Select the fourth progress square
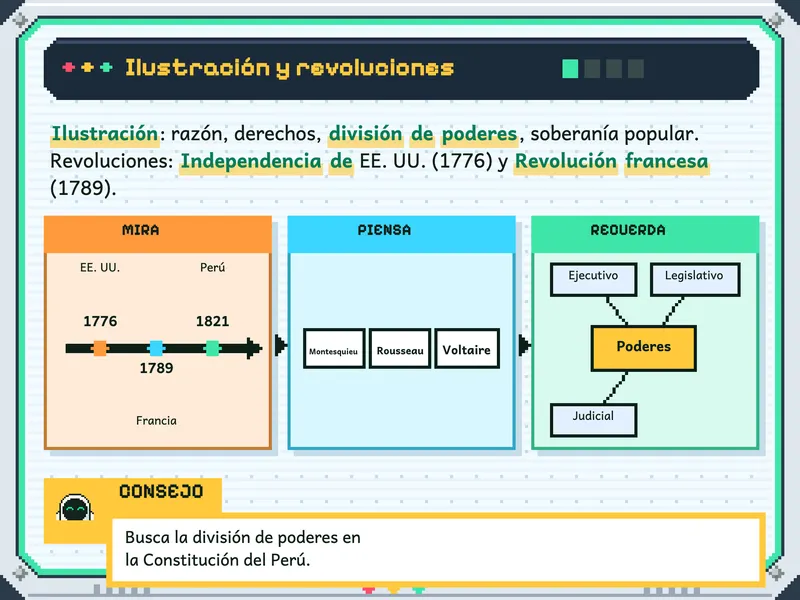Image resolution: width=800 pixels, height=600 pixels. (x=636, y=68)
